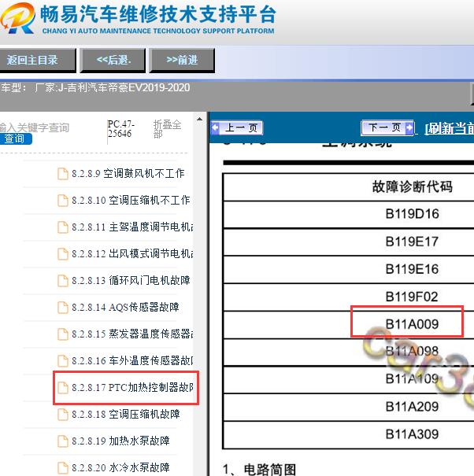This screenshot has width=474, height=476.
Task: Click document icon beside 8.2.8.9
Action: tap(63, 174)
